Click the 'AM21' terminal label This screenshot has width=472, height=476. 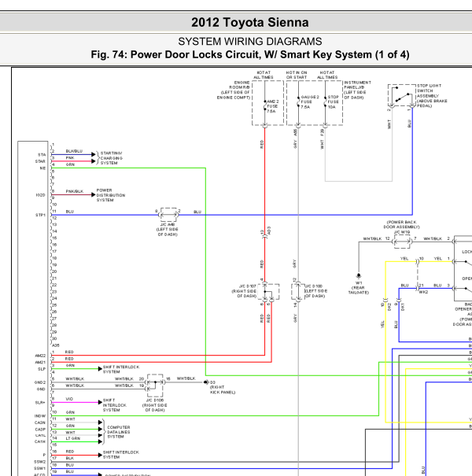pos(40,363)
